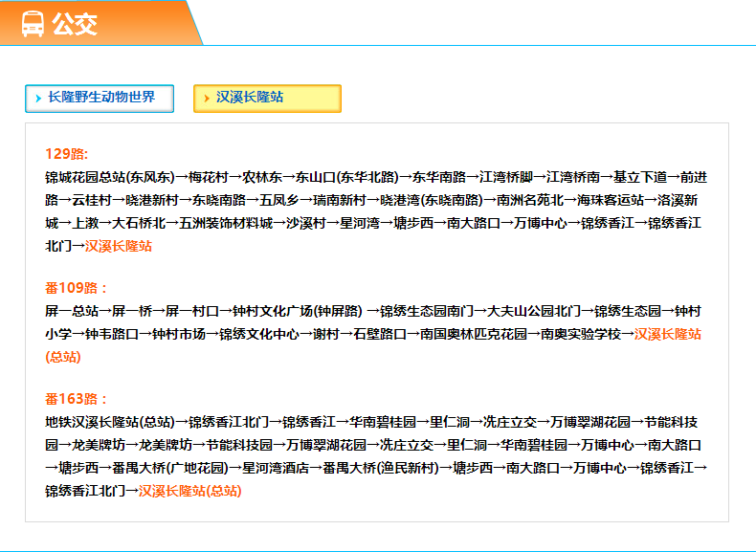The width and height of the screenshot is (756, 552).
Task: Click the stop 地铁汉溪长隆站(总站)
Action: click(110, 422)
